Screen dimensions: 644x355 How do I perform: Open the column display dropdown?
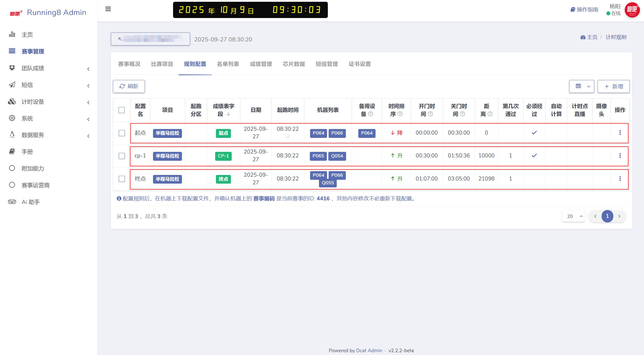(581, 86)
